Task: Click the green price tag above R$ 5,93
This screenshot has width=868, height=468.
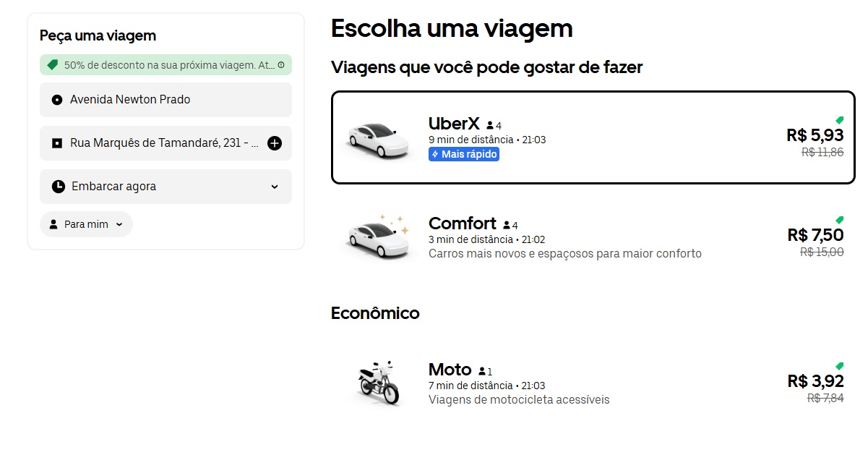Action: tap(839, 120)
